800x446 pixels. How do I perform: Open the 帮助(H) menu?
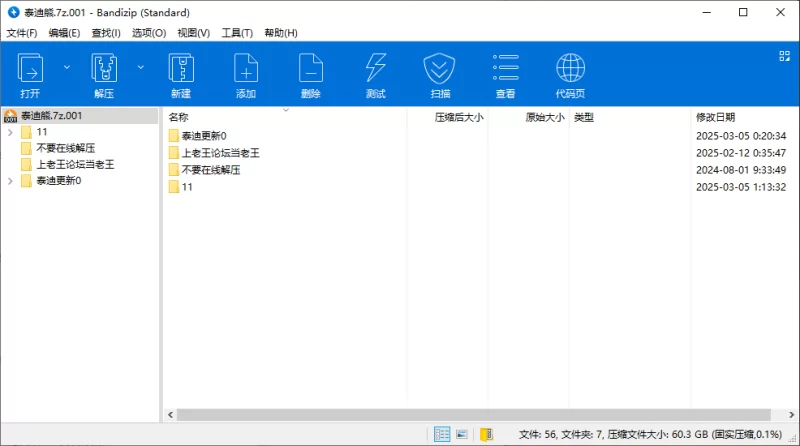[x=281, y=33]
